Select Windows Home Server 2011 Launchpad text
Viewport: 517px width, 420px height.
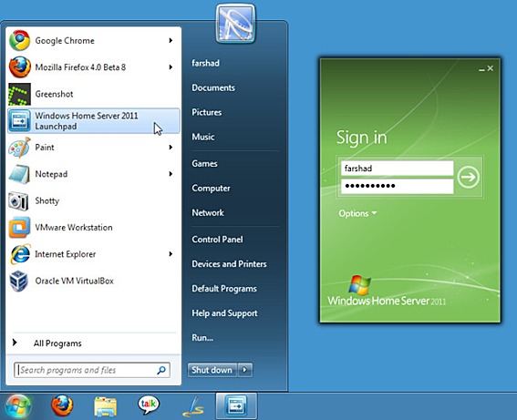pyautogui.click(x=87, y=121)
